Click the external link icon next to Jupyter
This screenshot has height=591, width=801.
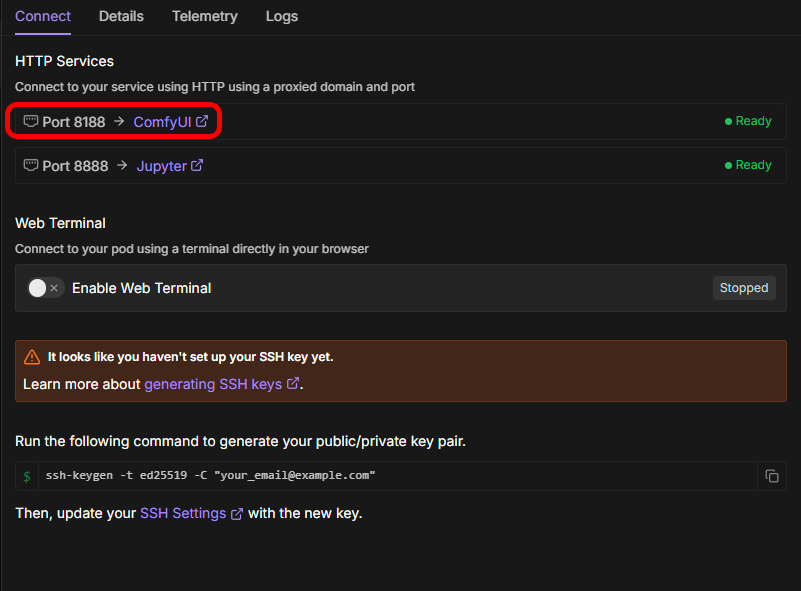point(197,165)
